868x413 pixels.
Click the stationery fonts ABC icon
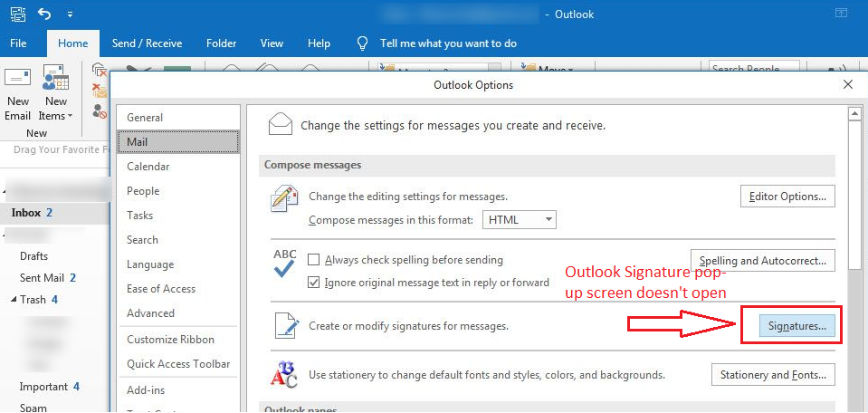point(284,374)
